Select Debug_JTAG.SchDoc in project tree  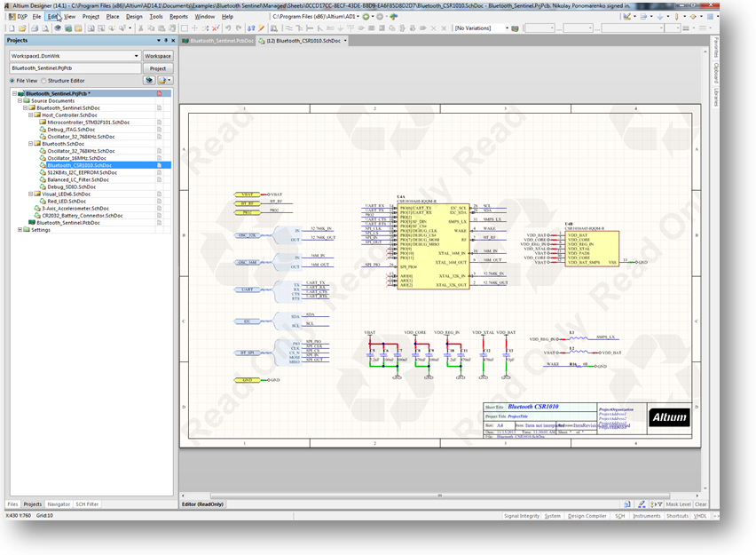(x=71, y=130)
